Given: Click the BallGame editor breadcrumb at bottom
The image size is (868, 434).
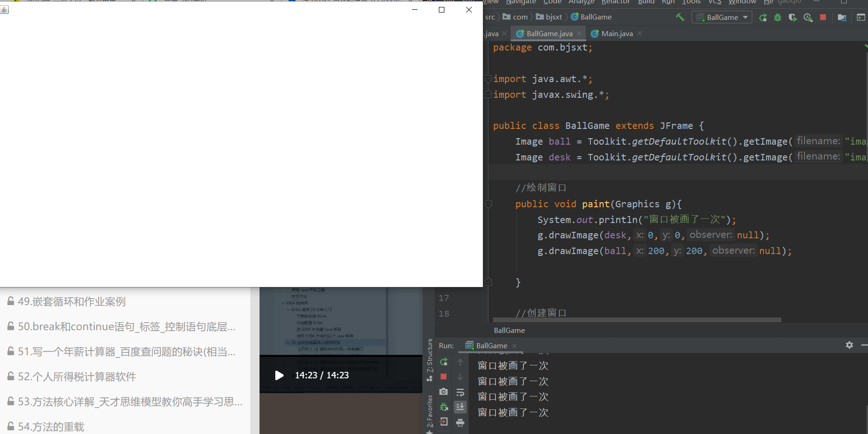Looking at the screenshot, I should tap(509, 330).
